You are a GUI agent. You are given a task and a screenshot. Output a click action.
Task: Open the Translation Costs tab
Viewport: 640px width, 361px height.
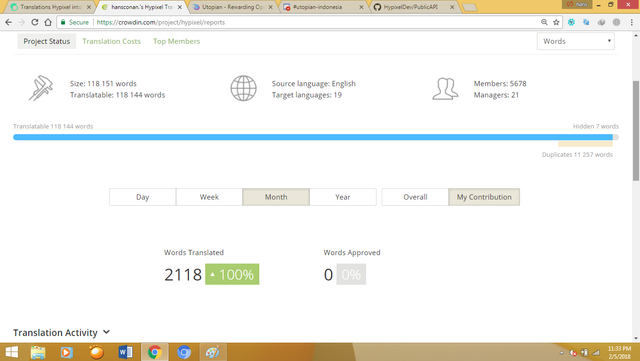[111, 41]
